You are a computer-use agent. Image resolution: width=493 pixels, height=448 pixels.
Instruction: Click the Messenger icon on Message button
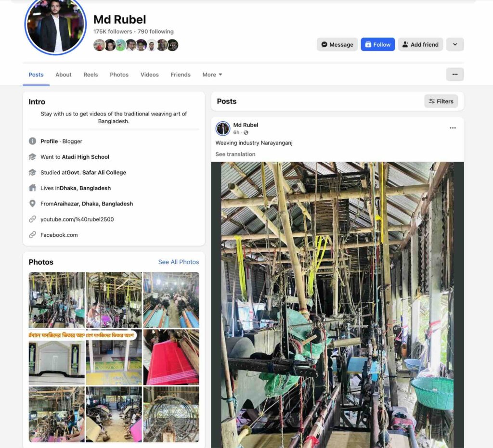[324, 45]
